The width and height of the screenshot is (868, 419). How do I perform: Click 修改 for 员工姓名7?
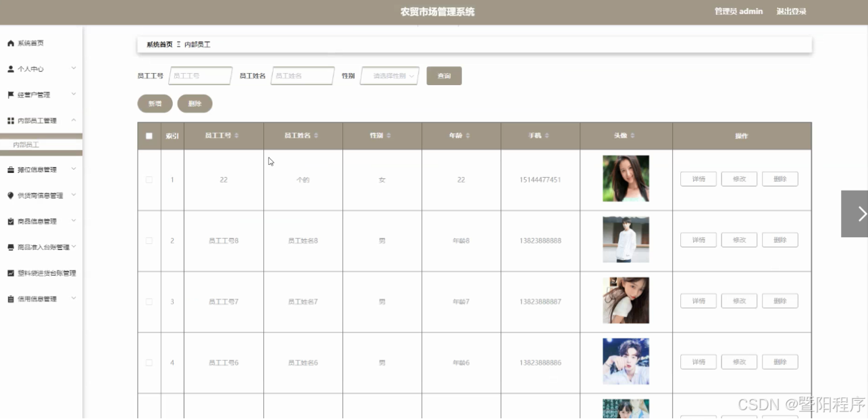click(x=739, y=301)
